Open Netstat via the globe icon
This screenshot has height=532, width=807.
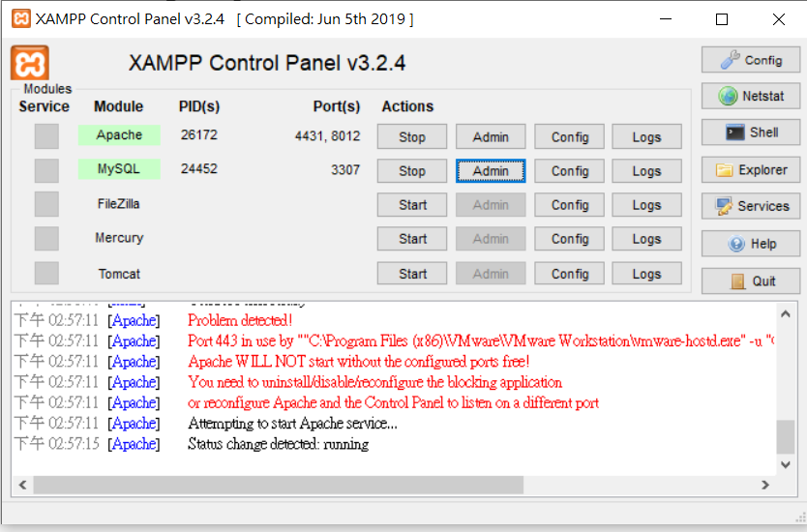750,96
